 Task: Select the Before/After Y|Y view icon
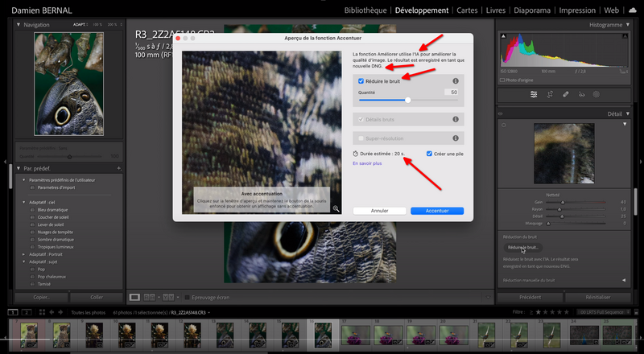tap(168, 297)
